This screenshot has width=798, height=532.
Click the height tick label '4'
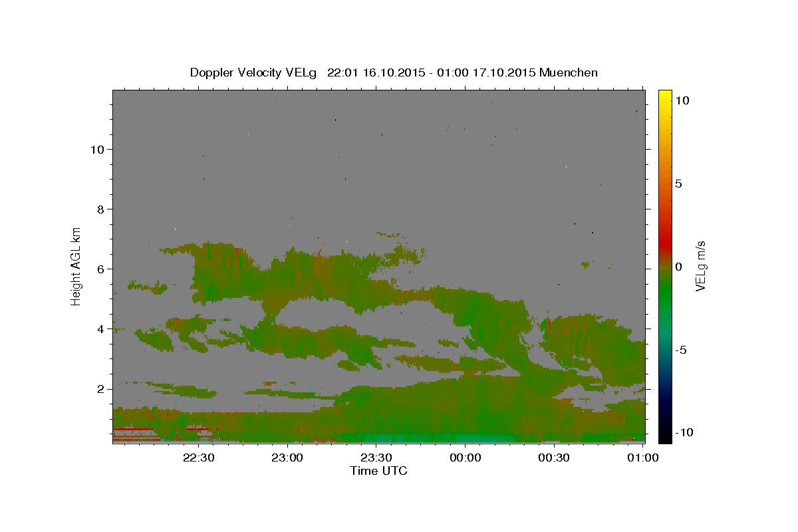pos(100,329)
